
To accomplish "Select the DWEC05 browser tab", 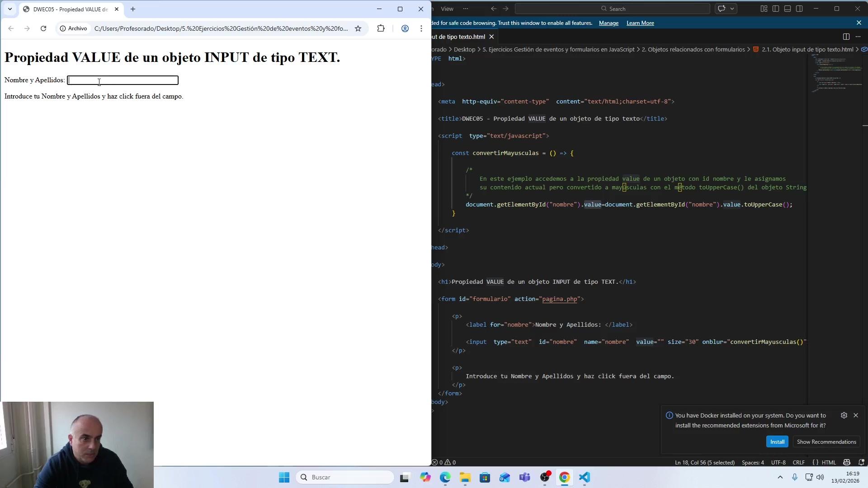I will (x=71, y=9).
